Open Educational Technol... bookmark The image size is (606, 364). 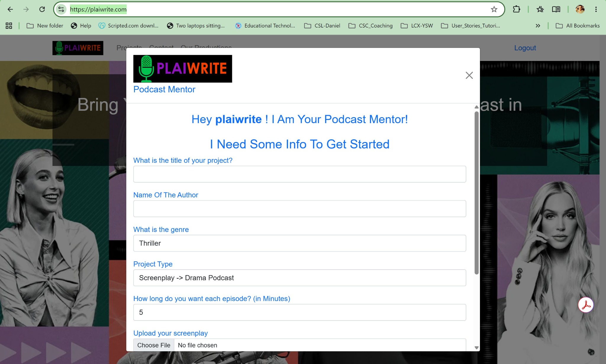(265, 26)
